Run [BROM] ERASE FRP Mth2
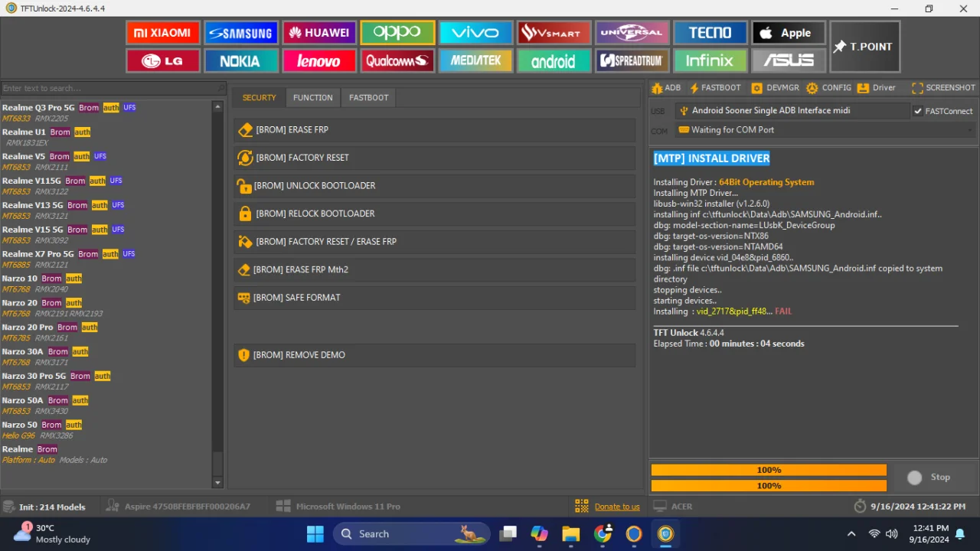980x551 pixels. [x=435, y=269]
